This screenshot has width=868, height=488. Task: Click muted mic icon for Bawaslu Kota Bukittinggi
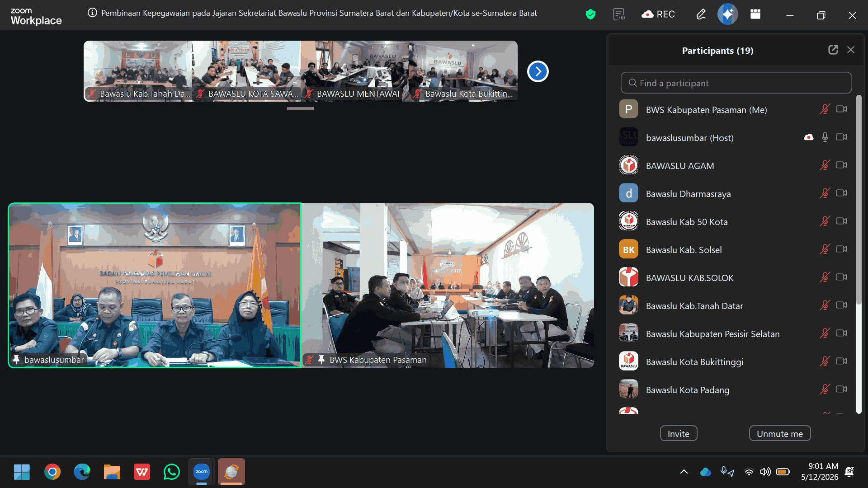coord(825,361)
